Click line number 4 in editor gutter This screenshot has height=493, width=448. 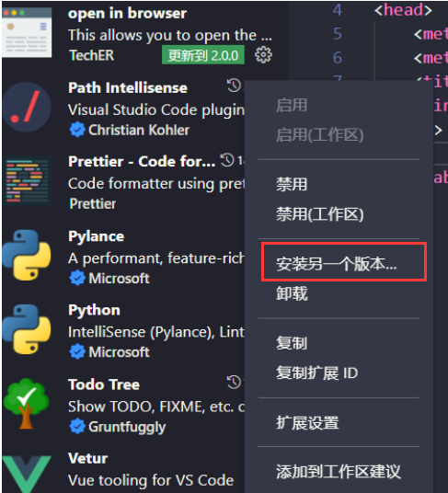[x=338, y=10]
